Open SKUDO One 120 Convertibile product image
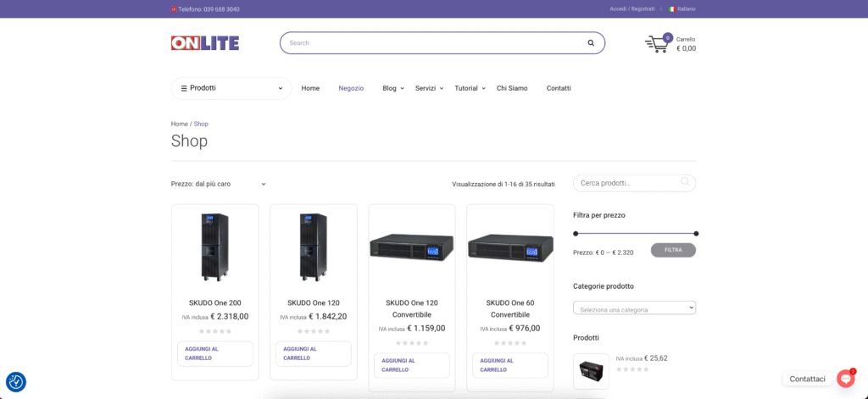Image resolution: width=868 pixels, height=399 pixels. point(412,247)
